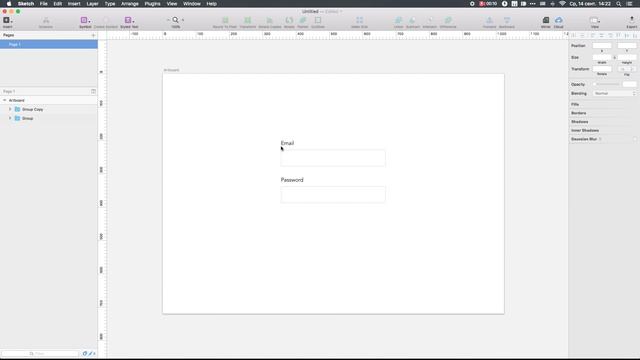
Task: Collapse the Artboard layer tree
Action: pyautogui.click(x=4, y=100)
